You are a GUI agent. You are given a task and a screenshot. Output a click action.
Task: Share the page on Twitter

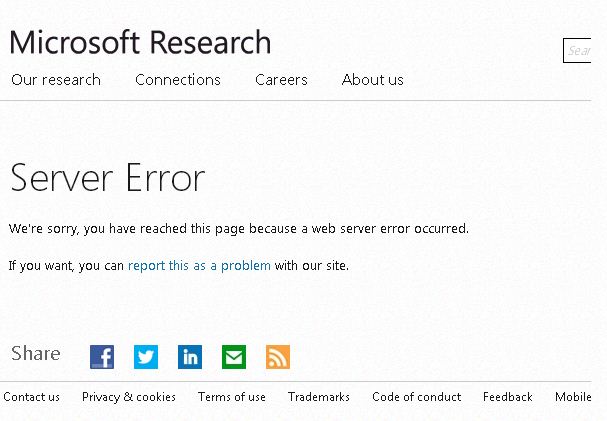[146, 356]
